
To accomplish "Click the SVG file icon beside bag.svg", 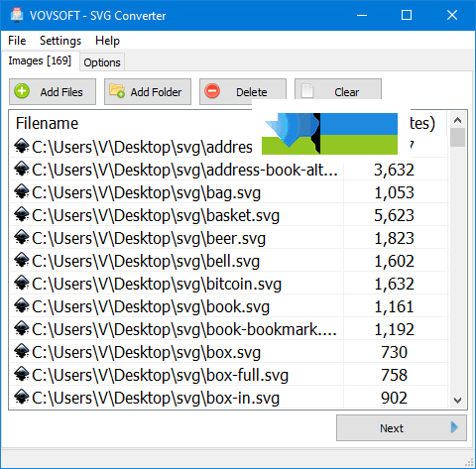I will 22,192.
